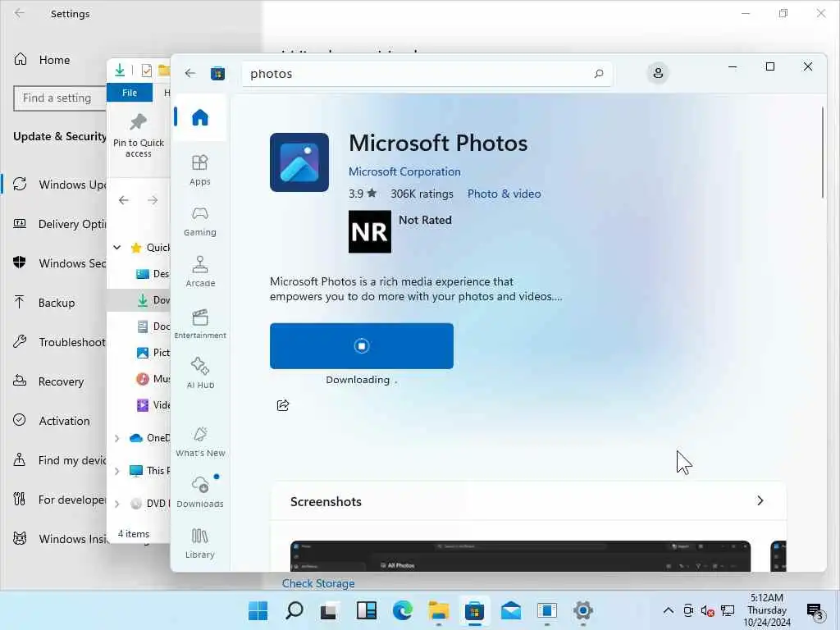Click the Microsoft Store logo icon
The width and height of the screenshot is (840, 630).
[x=217, y=73]
